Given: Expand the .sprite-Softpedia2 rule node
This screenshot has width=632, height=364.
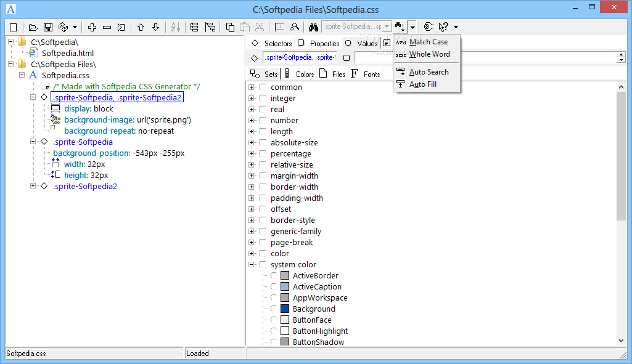Looking at the screenshot, I should (x=33, y=185).
